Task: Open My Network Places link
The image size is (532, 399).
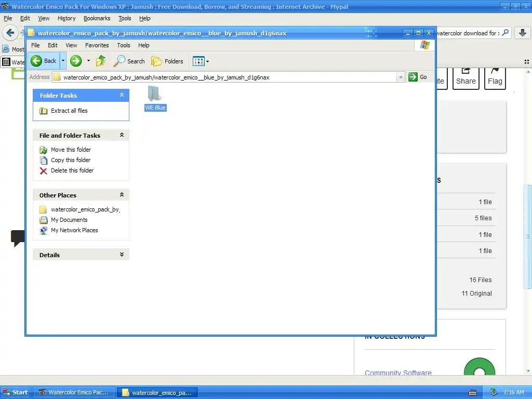Action: [x=74, y=230]
